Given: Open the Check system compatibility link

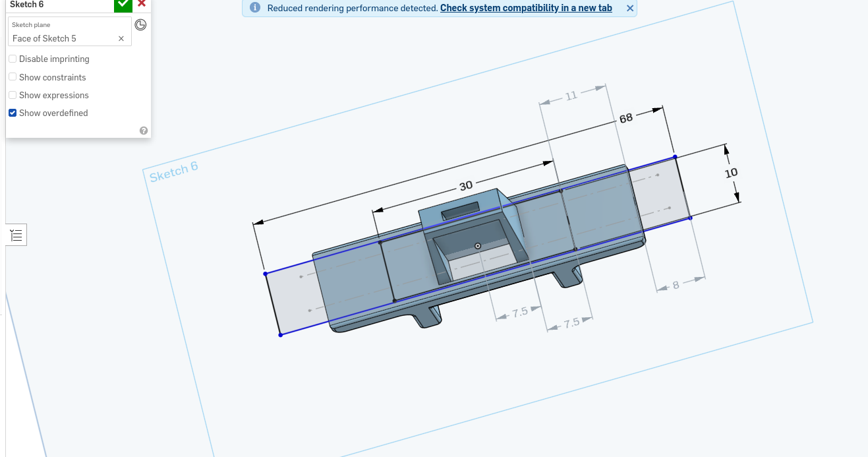Looking at the screenshot, I should tap(525, 9).
